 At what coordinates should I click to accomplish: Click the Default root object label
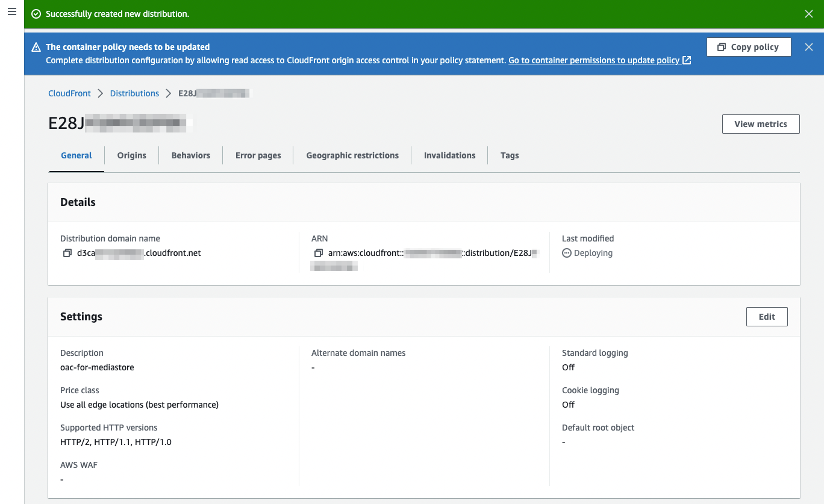(598, 428)
